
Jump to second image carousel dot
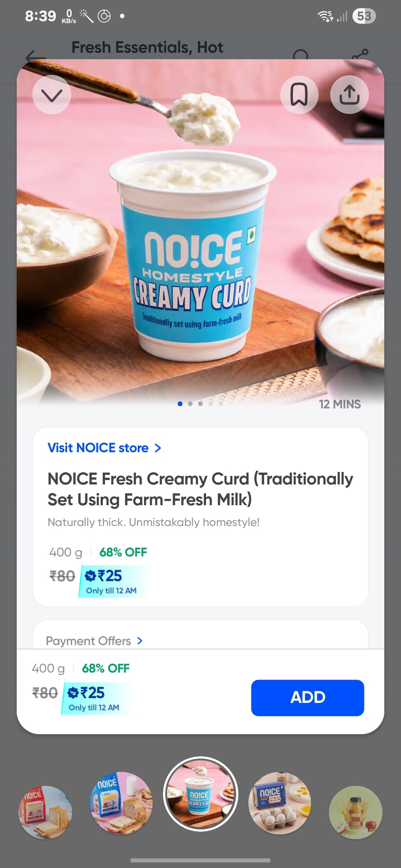point(190,404)
